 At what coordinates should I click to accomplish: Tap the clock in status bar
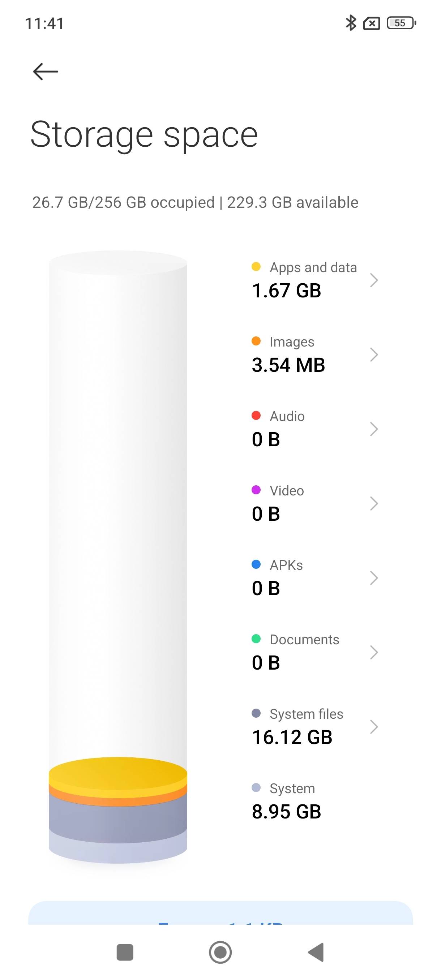click(x=44, y=23)
